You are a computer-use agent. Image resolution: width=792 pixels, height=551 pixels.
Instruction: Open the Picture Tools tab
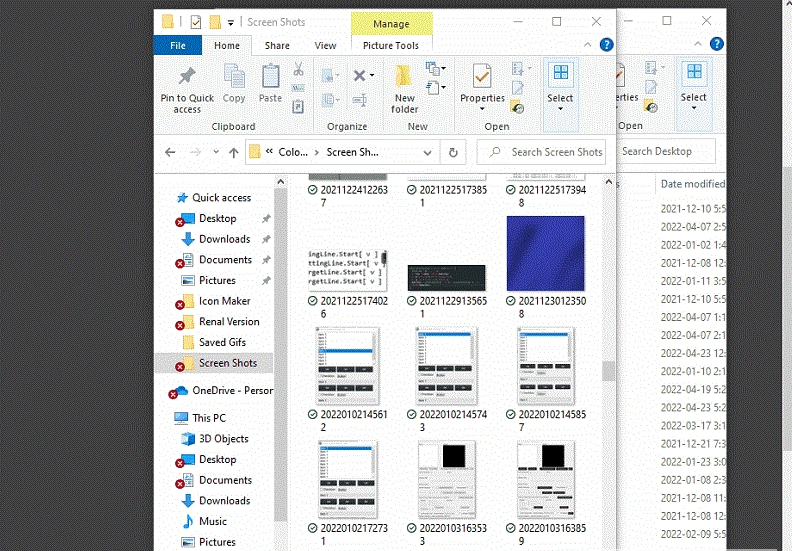click(x=391, y=45)
